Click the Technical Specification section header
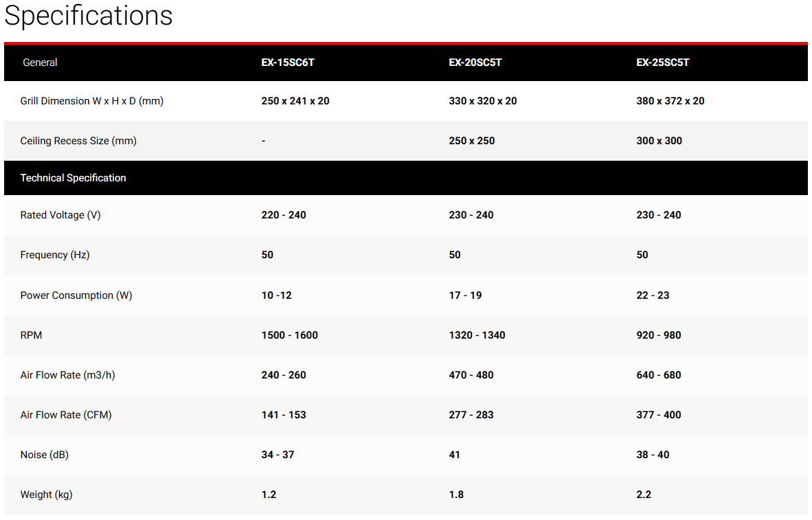 (73, 178)
